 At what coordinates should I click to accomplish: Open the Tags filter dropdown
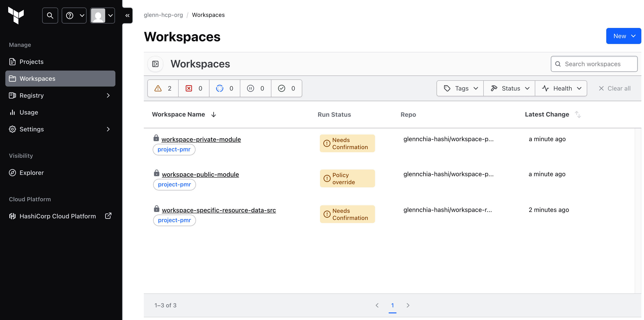coord(460,88)
